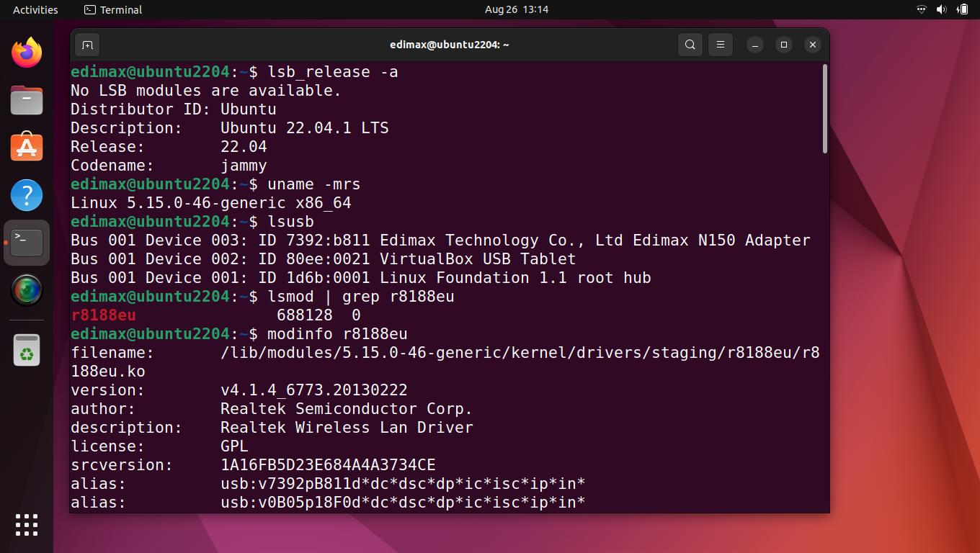Click 'Linux 5.15.0-46-generic x86_64' output
The height and width of the screenshot is (553, 980).
click(x=211, y=203)
